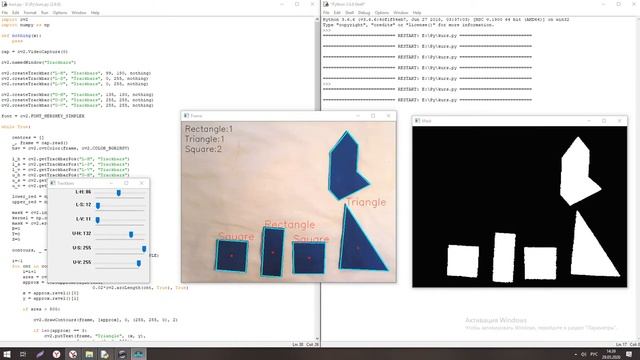Minimize the Mask window
The width and height of the screenshot is (640, 360).
(x=589, y=121)
